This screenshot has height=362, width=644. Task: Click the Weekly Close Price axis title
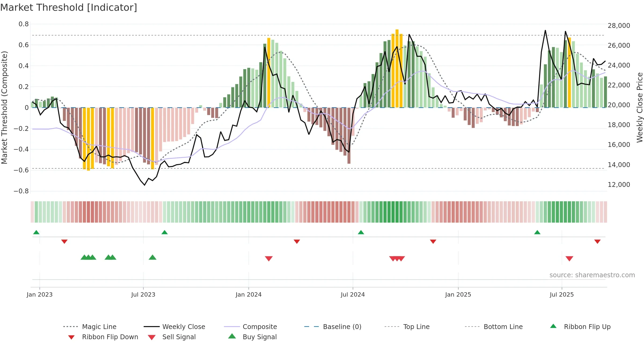point(640,108)
